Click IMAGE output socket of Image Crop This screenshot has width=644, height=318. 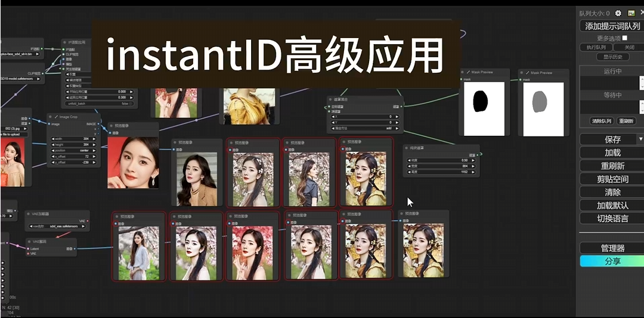point(98,123)
